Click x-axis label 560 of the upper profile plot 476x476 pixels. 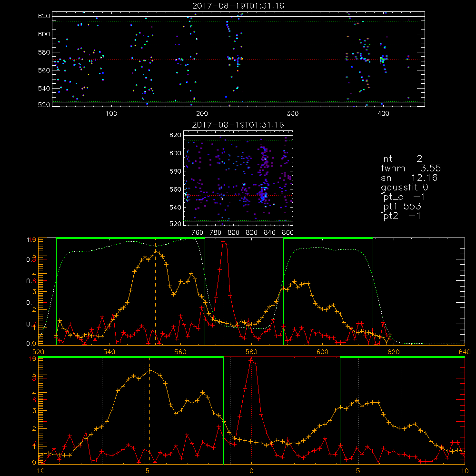[x=180, y=352]
